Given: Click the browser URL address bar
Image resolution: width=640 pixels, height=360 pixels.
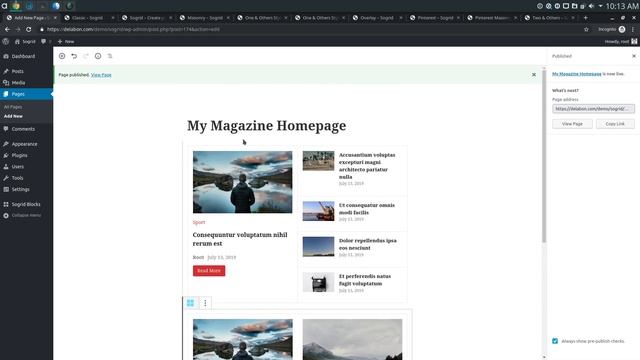Looking at the screenshot, I should [x=310, y=29].
